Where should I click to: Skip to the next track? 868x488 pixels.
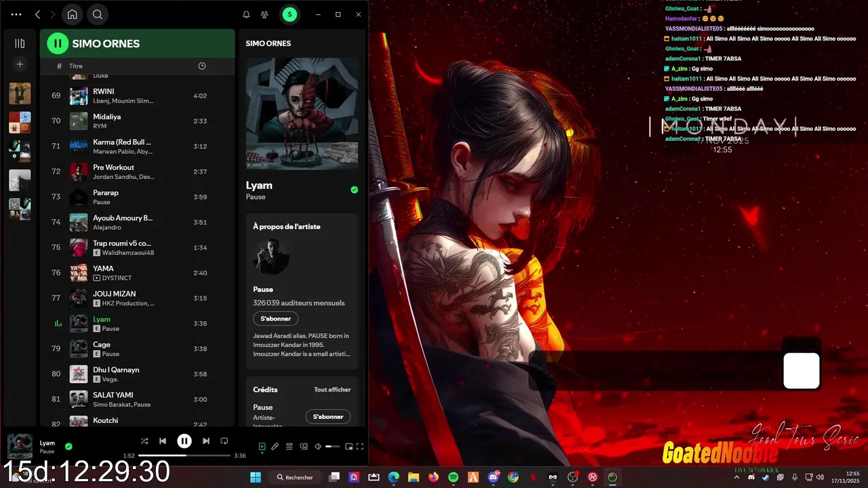(x=205, y=441)
